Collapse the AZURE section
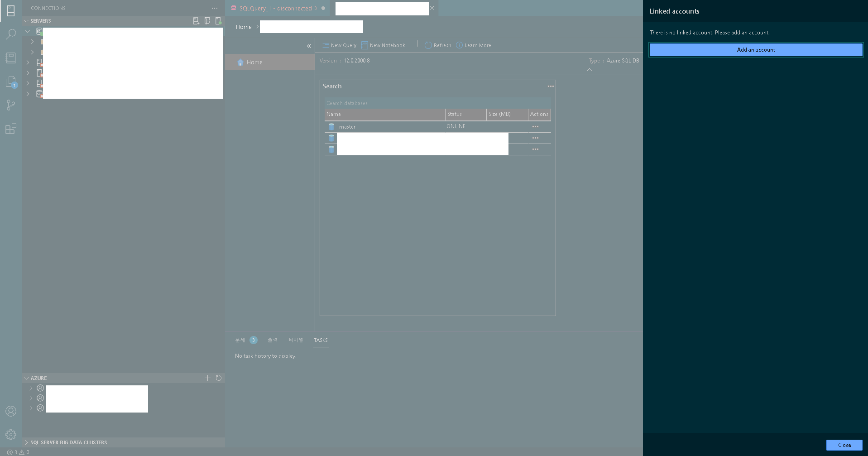This screenshot has height=456, width=868. point(26,378)
